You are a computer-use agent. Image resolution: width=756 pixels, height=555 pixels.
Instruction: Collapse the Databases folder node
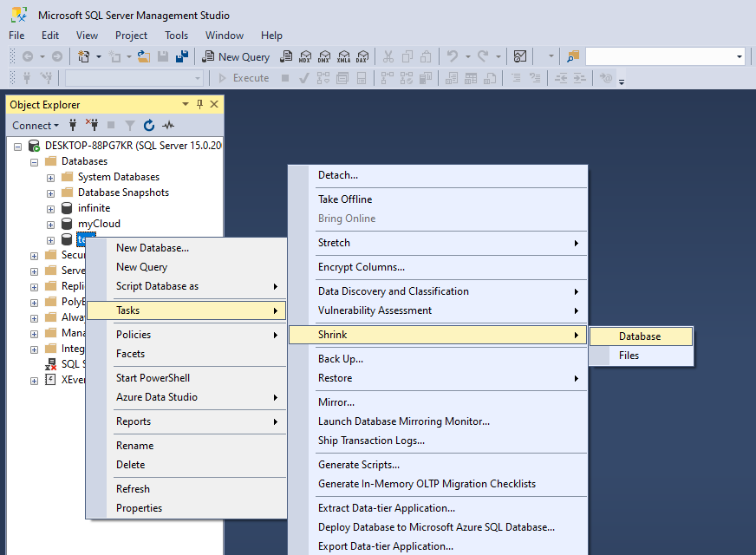[34, 162]
